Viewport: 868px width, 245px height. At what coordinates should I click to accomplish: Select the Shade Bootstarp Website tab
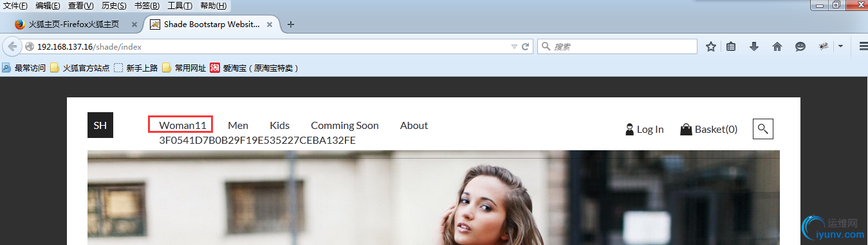point(211,24)
